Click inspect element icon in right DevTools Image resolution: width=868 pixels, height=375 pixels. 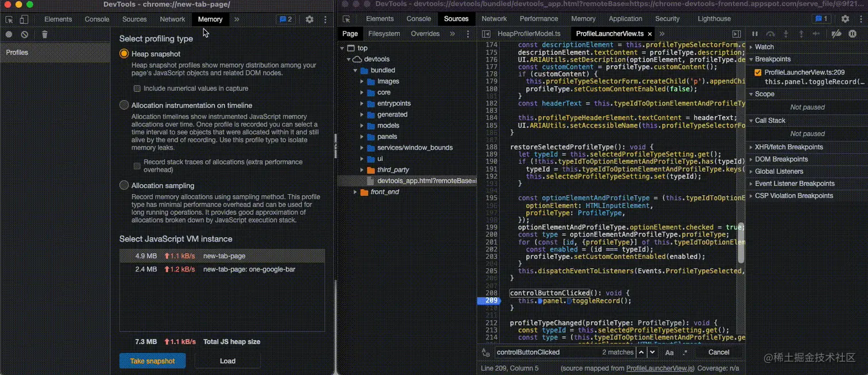346,19
